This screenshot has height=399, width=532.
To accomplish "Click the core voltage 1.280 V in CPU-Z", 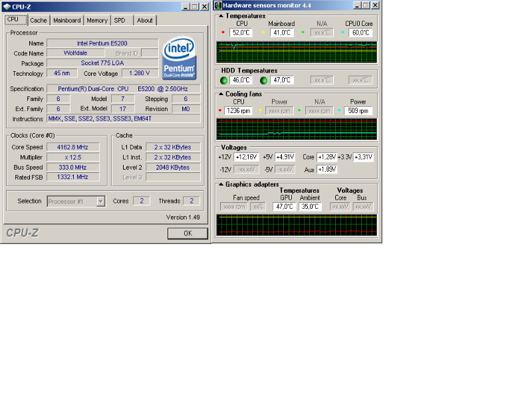I will [x=140, y=73].
